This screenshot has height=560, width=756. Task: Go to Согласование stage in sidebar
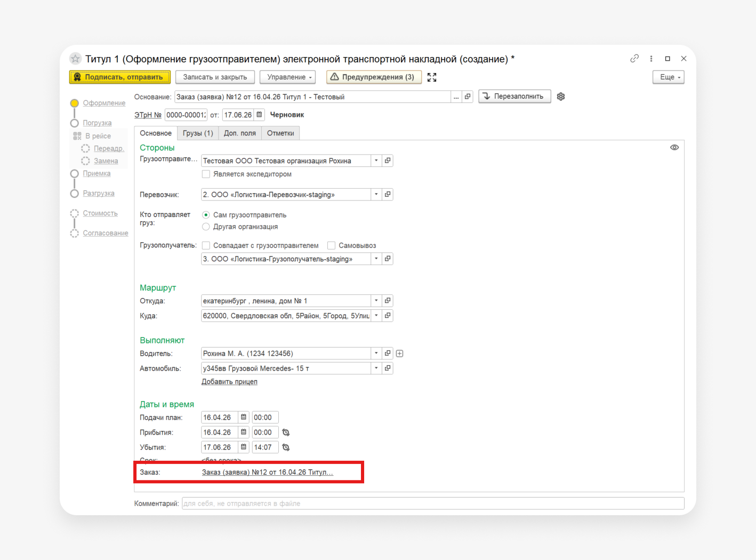(x=106, y=233)
